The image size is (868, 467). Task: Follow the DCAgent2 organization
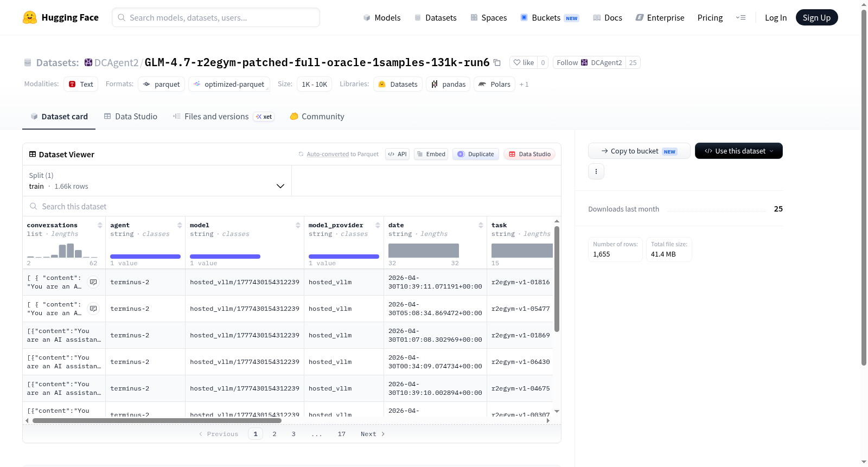(589, 62)
